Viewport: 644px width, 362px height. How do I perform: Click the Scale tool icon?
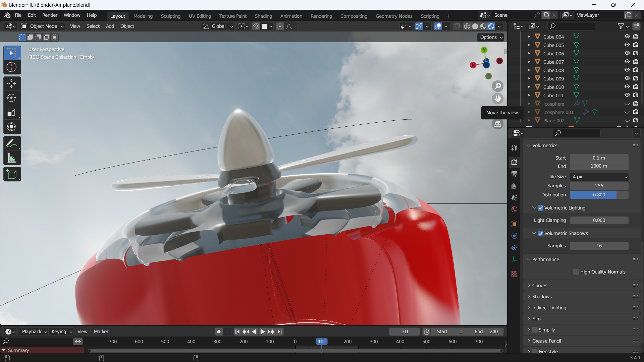(x=11, y=112)
